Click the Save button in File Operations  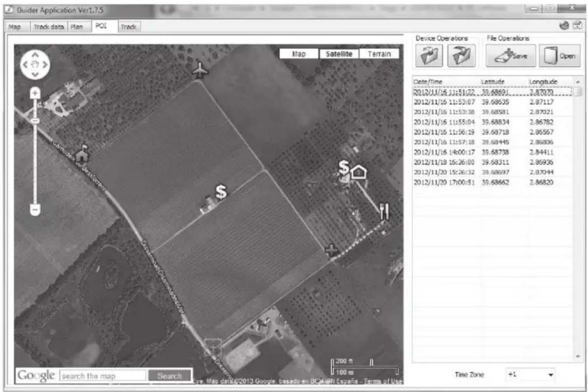511,56
